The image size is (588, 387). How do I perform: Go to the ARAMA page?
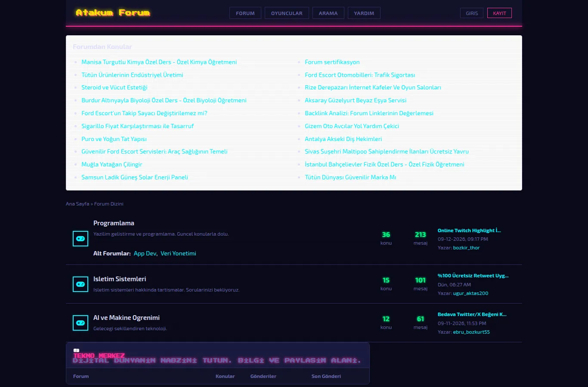[328, 13]
